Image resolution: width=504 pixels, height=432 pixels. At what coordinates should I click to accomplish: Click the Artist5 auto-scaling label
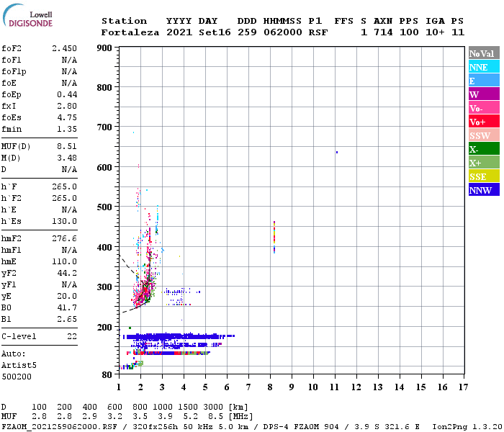pos(19,366)
